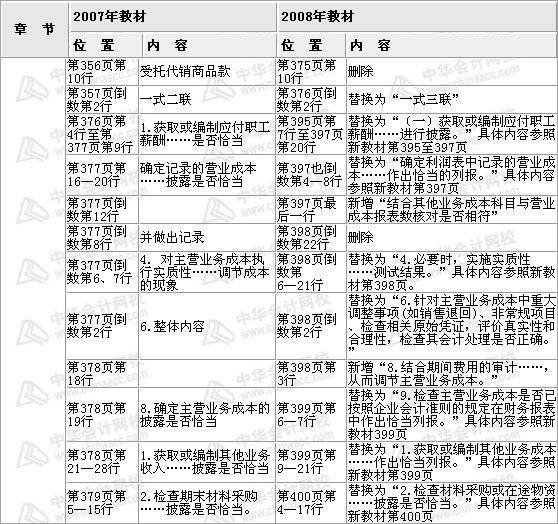Select the 一式二联 content cell
The width and height of the screenshot is (558, 524).
[x=207, y=100]
